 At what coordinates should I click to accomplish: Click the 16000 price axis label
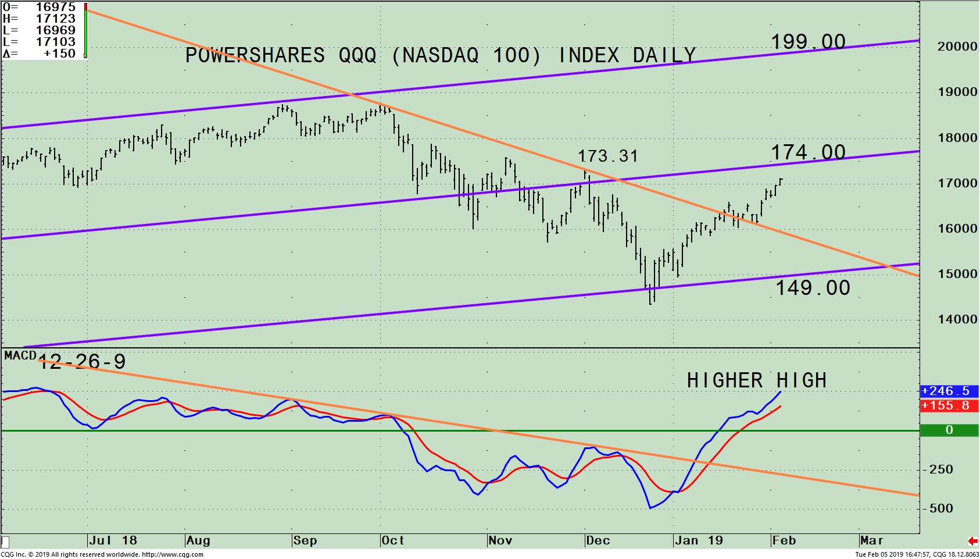pyautogui.click(x=957, y=229)
